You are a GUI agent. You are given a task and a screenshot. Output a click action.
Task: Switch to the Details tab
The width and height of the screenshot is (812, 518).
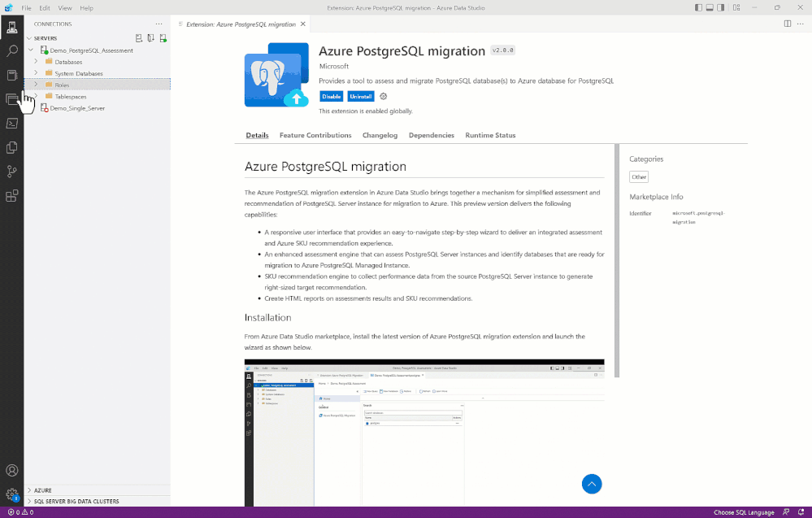[257, 135]
